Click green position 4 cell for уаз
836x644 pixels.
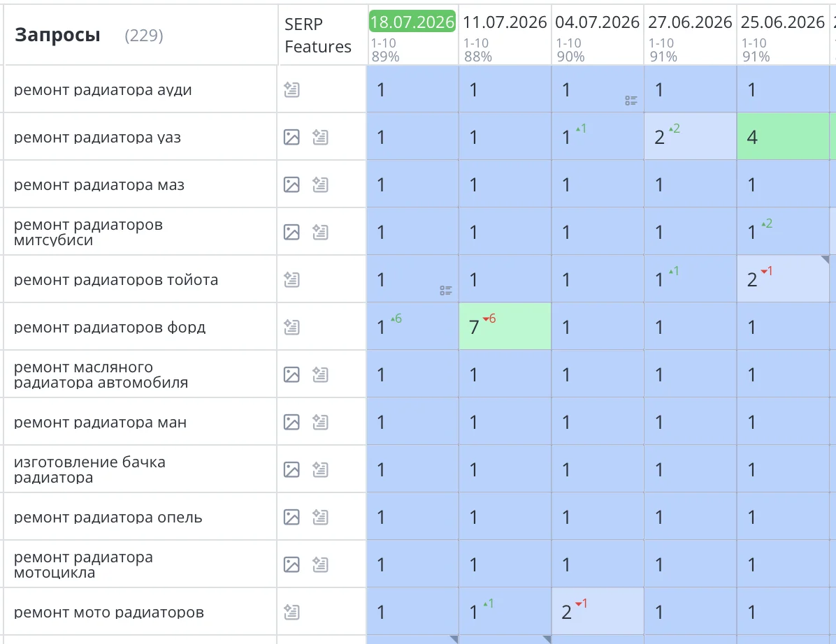point(783,136)
